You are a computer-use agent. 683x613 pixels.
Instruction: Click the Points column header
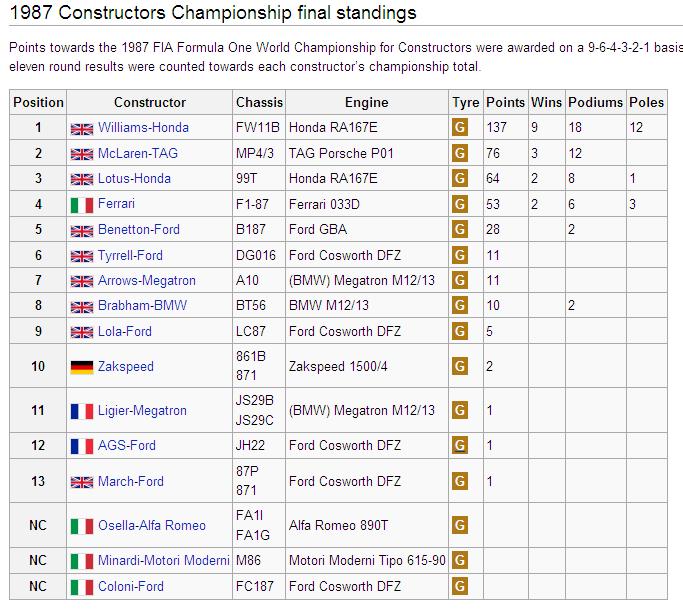click(x=505, y=102)
